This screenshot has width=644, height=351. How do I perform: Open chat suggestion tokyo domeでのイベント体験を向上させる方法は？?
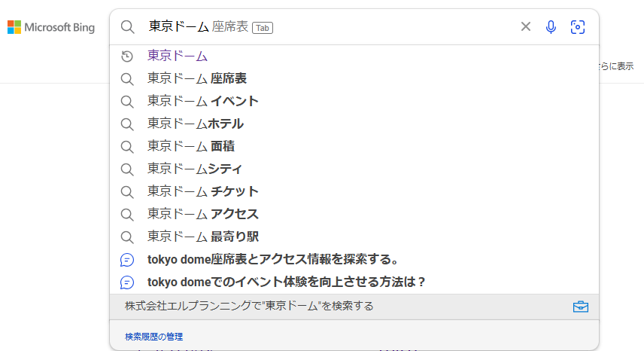(x=354, y=282)
